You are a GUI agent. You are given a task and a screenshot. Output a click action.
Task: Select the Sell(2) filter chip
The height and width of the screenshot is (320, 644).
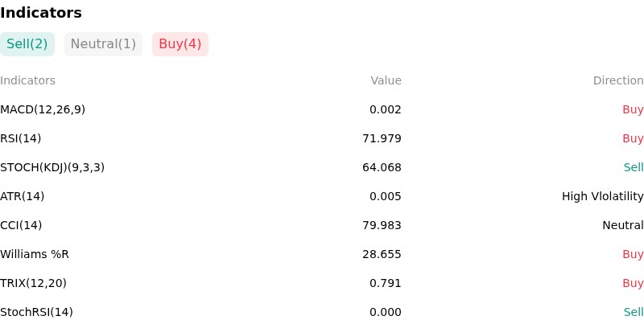[27, 44]
